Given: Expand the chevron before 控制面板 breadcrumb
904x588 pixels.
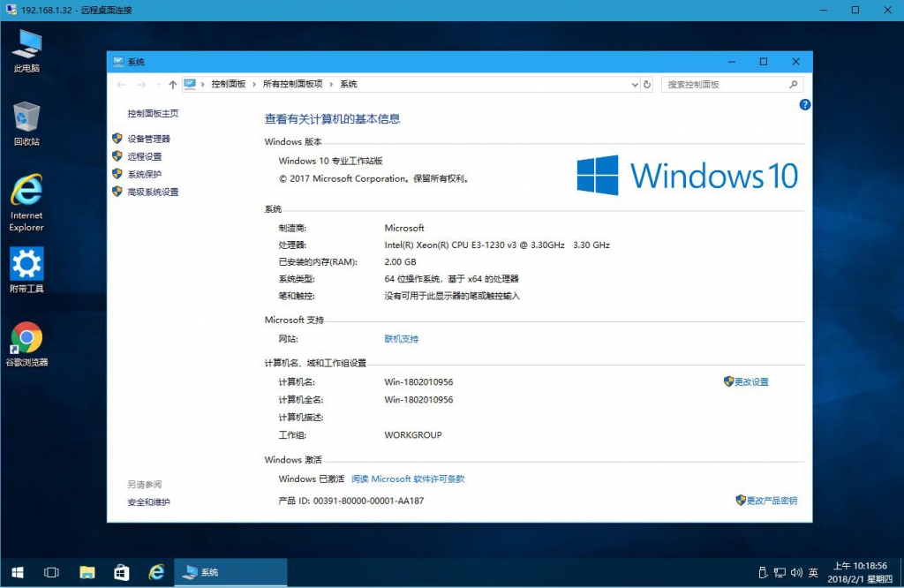Looking at the screenshot, I should pyautogui.click(x=203, y=84).
